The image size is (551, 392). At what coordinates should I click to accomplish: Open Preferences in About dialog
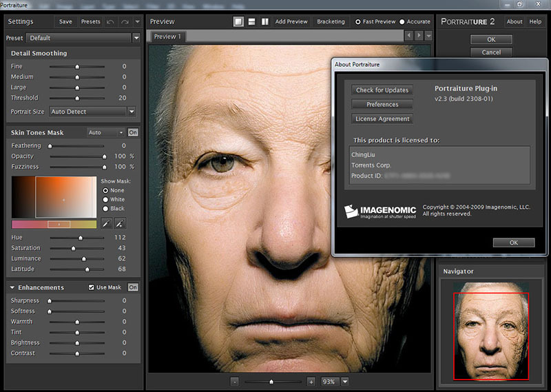click(382, 105)
